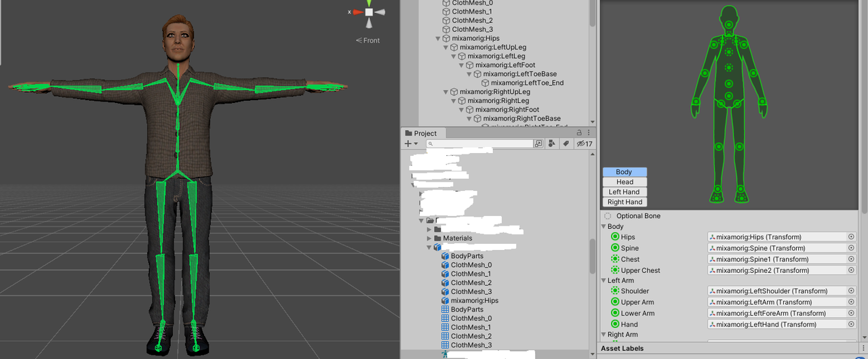Viewport: 868px width, 359px height.
Task: Click the mixamorig:Spine2 transform field
Action: (x=782, y=270)
